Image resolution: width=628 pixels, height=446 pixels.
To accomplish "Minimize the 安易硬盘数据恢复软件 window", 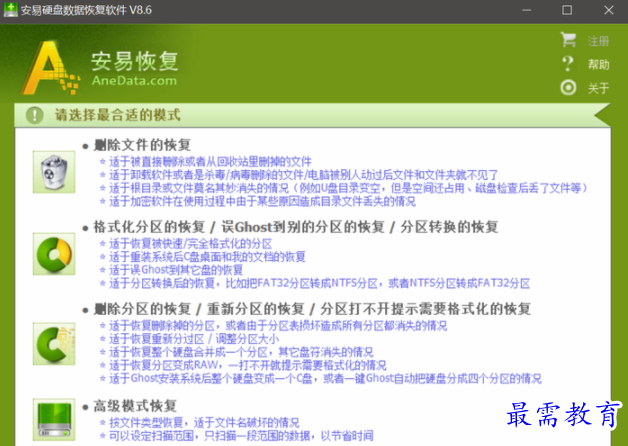I will pyautogui.click(x=527, y=10).
